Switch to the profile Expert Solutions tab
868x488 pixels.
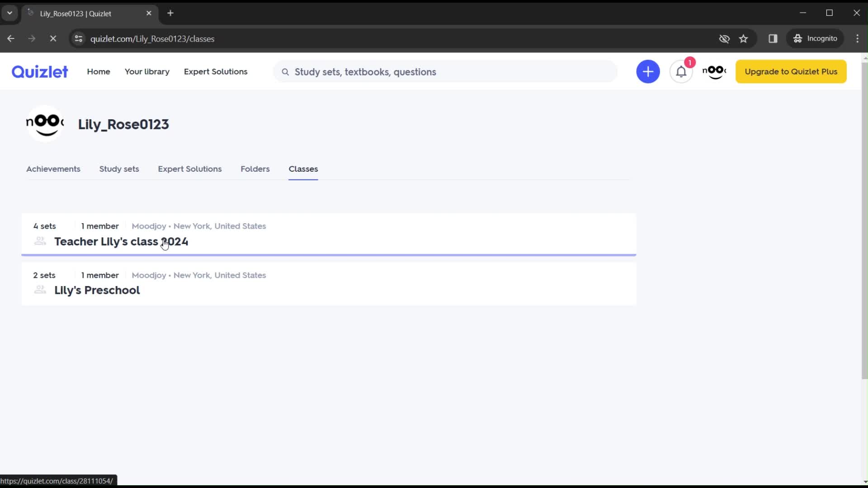click(190, 169)
